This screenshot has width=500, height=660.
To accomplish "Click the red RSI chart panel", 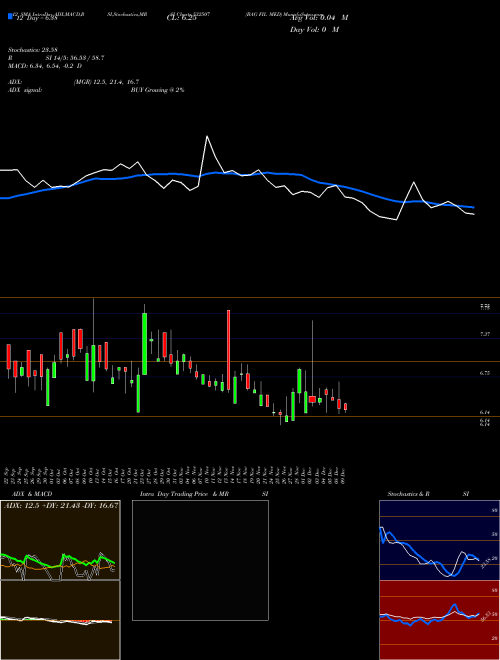I will click(439, 620).
